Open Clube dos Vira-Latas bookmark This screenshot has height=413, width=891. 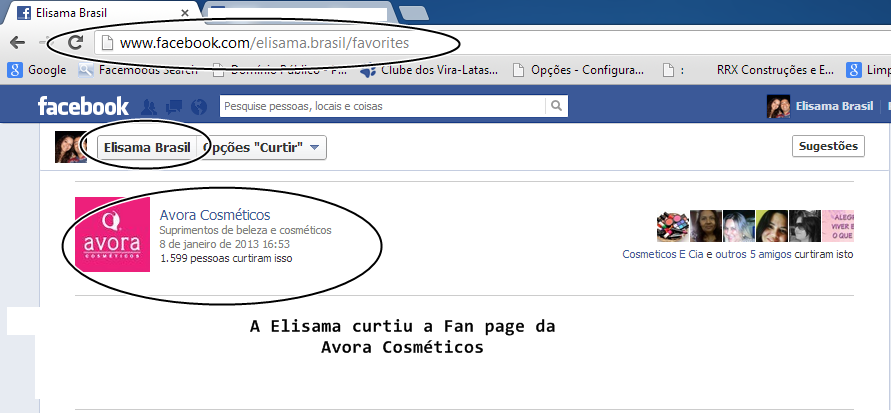tap(430, 70)
